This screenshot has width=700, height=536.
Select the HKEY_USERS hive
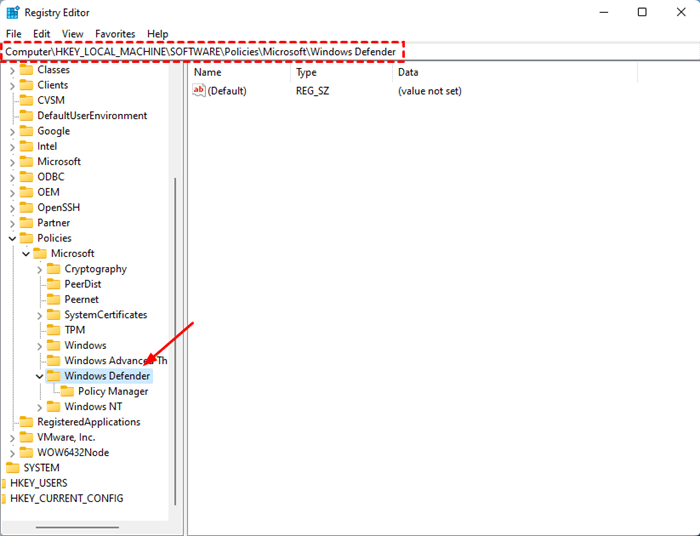(x=39, y=483)
